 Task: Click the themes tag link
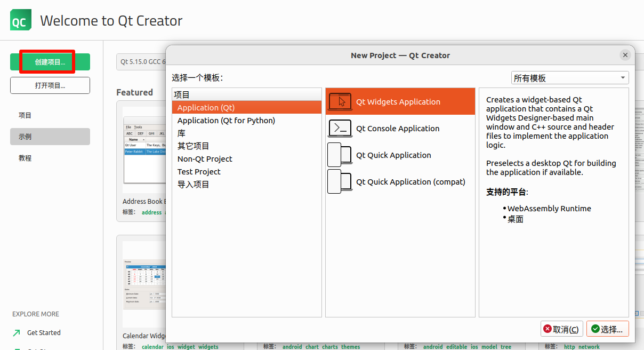point(350,347)
